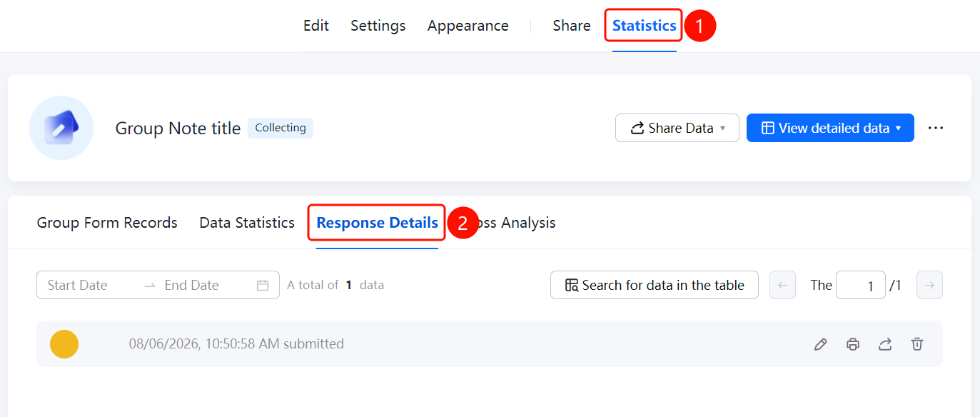Click the Group Note title heading
980x417 pixels.
(178, 129)
